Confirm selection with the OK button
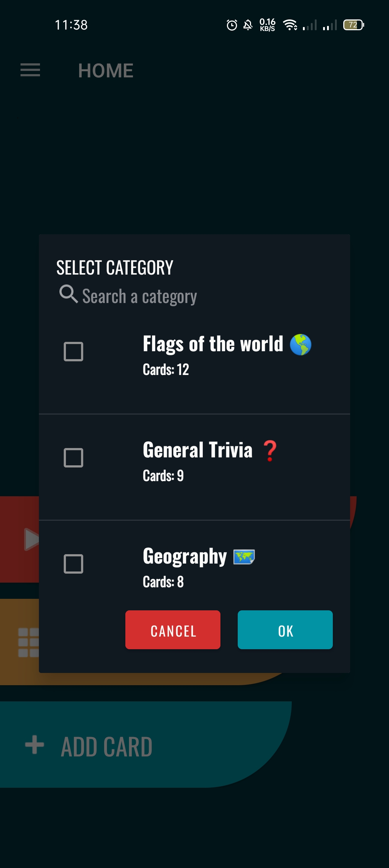 click(x=285, y=630)
